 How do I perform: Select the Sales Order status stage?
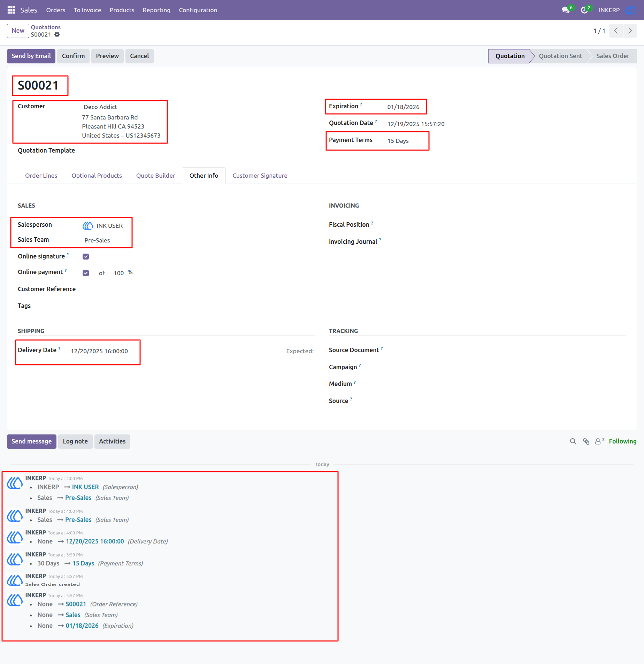pos(613,56)
